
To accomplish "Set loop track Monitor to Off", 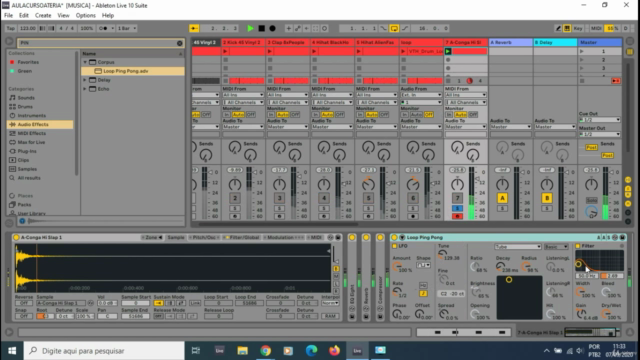I will (x=429, y=115).
